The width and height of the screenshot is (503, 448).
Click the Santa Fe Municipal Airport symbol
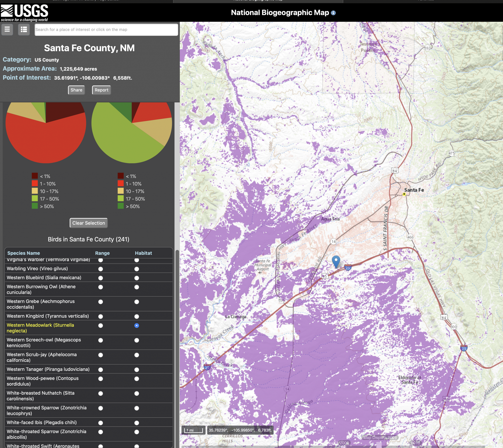[x=260, y=272]
